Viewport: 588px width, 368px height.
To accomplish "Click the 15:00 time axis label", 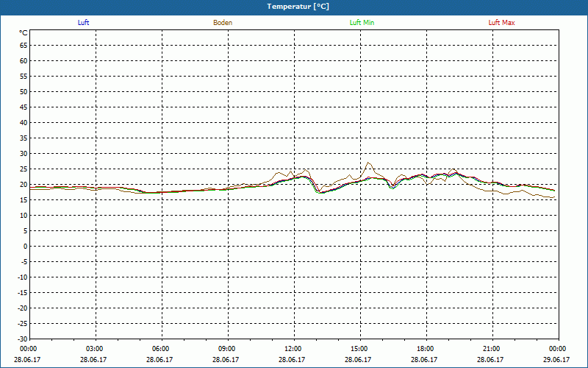I will coord(359,349).
